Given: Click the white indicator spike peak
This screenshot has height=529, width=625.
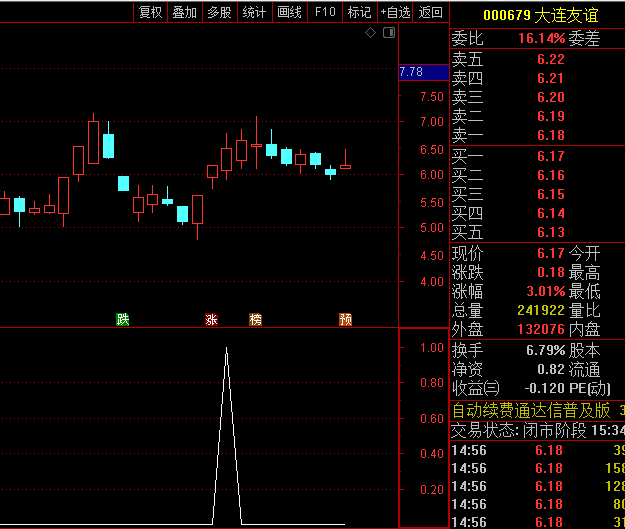Looking at the screenshot, I should pyautogui.click(x=226, y=349).
